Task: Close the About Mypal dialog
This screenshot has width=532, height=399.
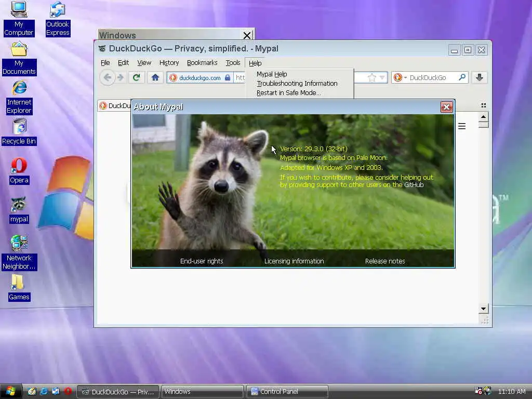Action: pyautogui.click(x=446, y=107)
